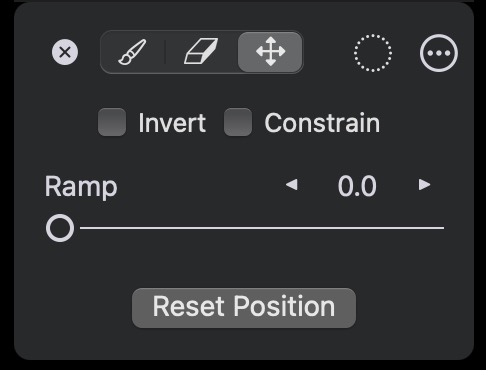This screenshot has height=370, width=486.
Task: Dismiss the panel with the X icon
Action: click(65, 52)
